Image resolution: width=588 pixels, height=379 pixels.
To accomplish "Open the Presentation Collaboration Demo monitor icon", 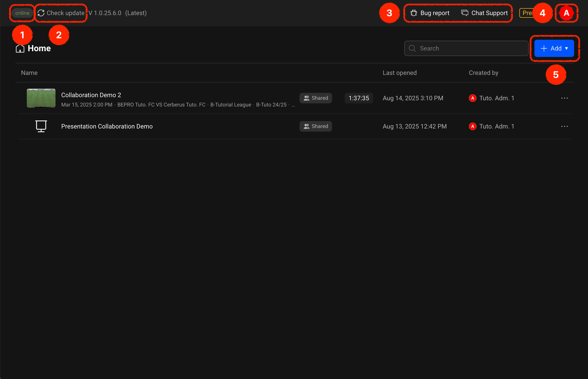I will coord(41,126).
